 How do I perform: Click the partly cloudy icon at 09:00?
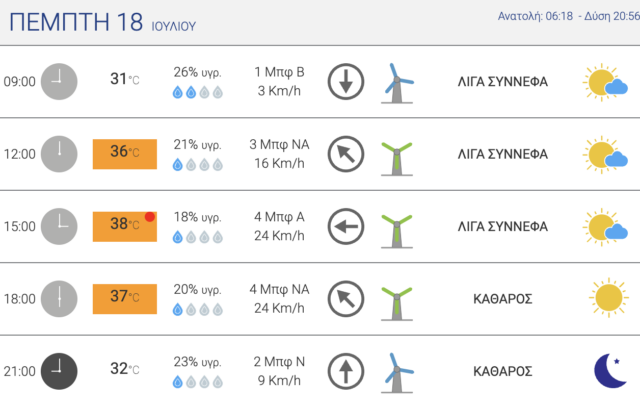[606, 83]
